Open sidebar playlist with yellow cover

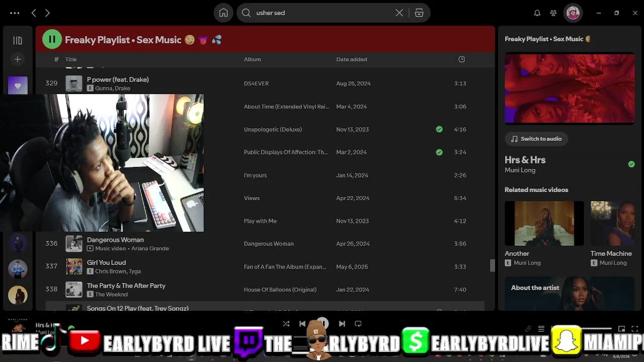[x=18, y=296]
